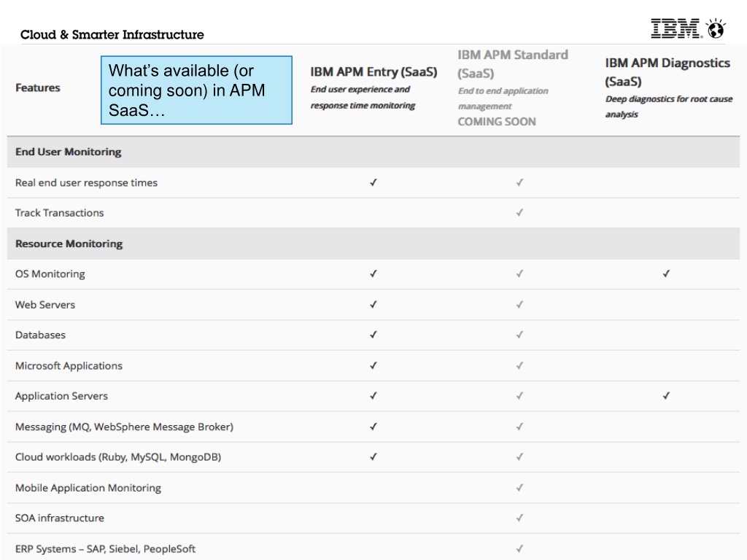Select 'Messaging (MQ, WebSphere Message Broker)' row label
The width and height of the screenshot is (747, 560).
(124, 427)
